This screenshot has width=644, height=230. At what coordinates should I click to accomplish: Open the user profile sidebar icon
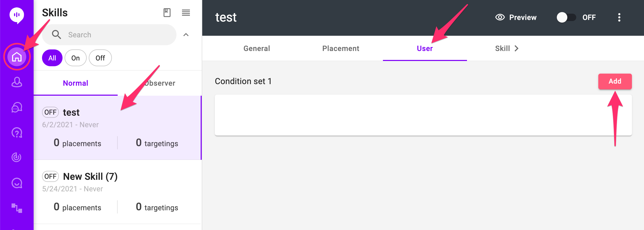(x=17, y=82)
